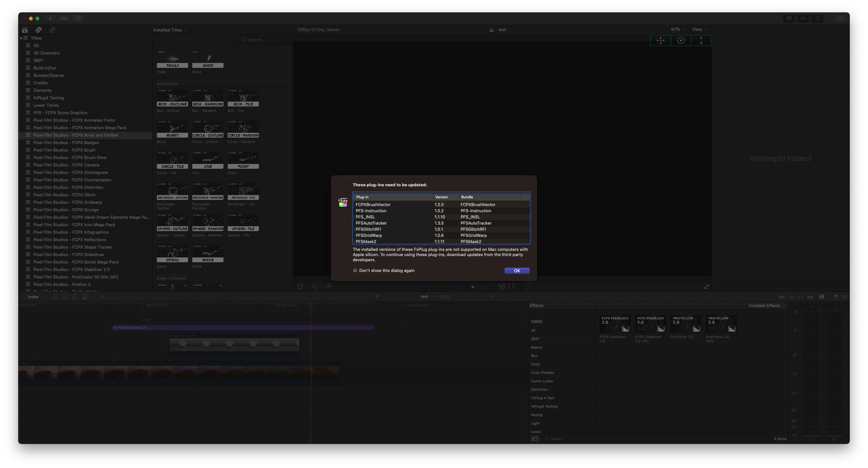Select the FCPX Brush Glow 2.0 timeline clip
Image resolution: width=868 pixels, height=468 pixels.
(243, 327)
